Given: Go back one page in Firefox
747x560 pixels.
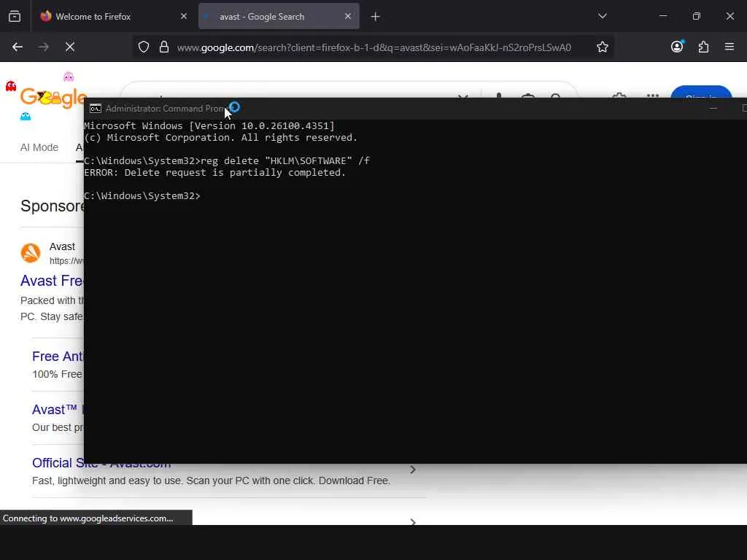Looking at the screenshot, I should click(18, 47).
